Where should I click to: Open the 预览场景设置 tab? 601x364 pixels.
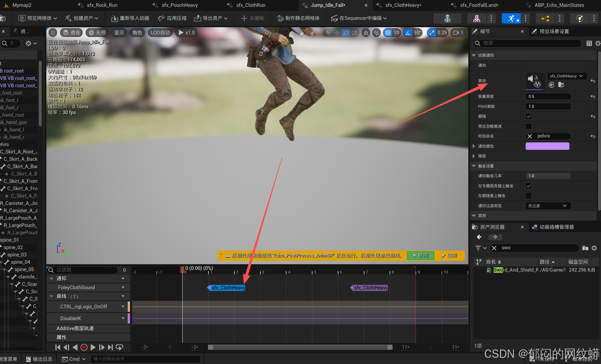click(x=554, y=31)
